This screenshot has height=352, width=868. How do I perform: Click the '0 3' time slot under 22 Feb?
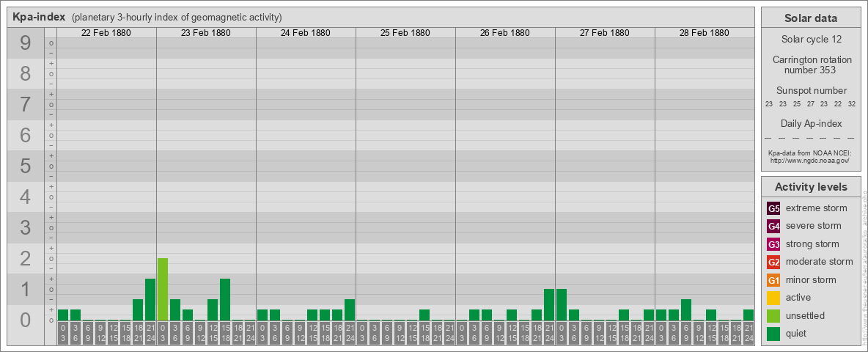[63, 334]
